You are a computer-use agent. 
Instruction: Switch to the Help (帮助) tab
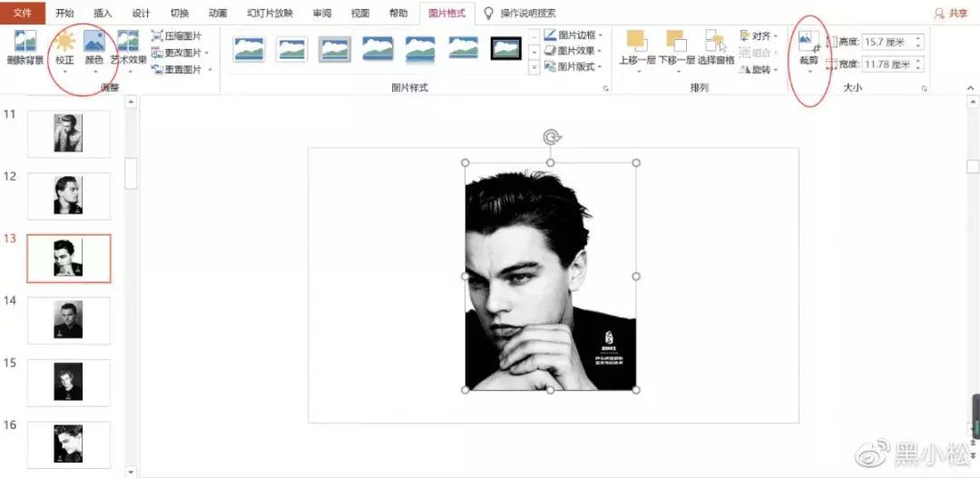(398, 13)
